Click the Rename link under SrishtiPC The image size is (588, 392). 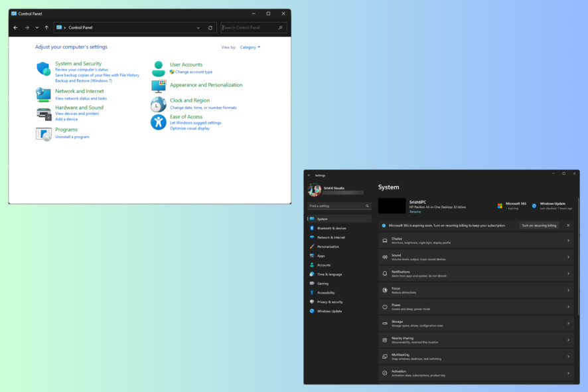click(x=415, y=212)
